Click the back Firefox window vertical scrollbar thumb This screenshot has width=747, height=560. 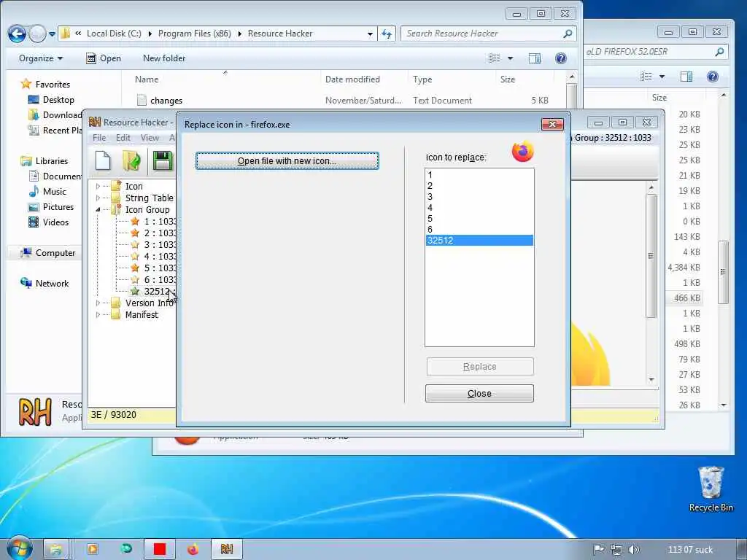click(x=723, y=272)
